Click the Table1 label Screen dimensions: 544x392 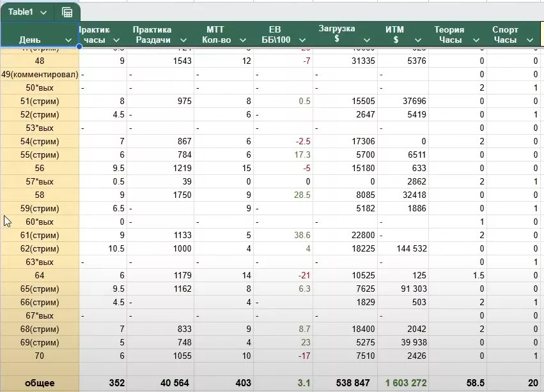(20, 12)
